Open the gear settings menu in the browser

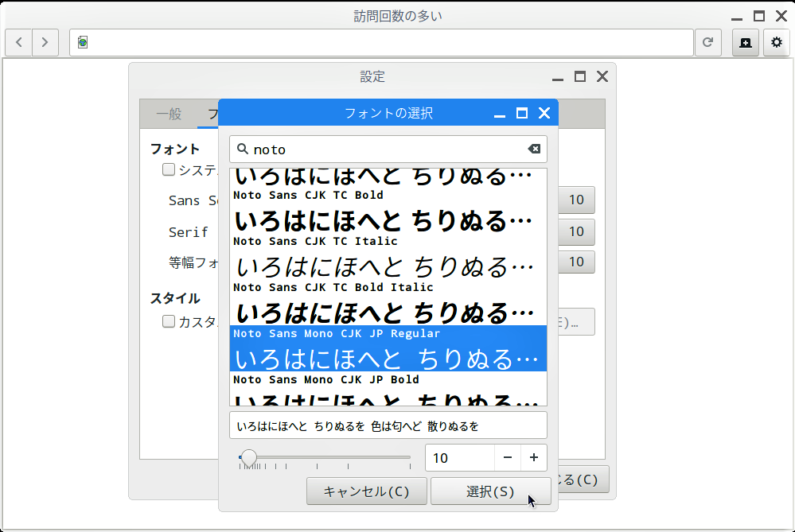pos(776,42)
